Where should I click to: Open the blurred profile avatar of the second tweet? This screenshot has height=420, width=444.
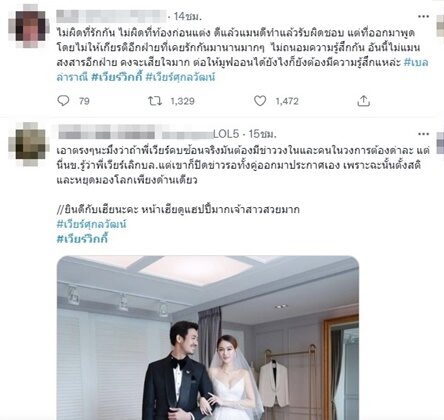click(x=29, y=144)
